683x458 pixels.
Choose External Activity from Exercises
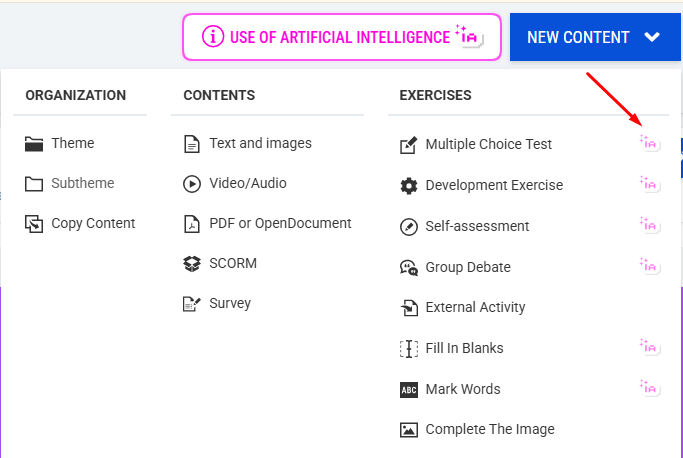pos(475,308)
